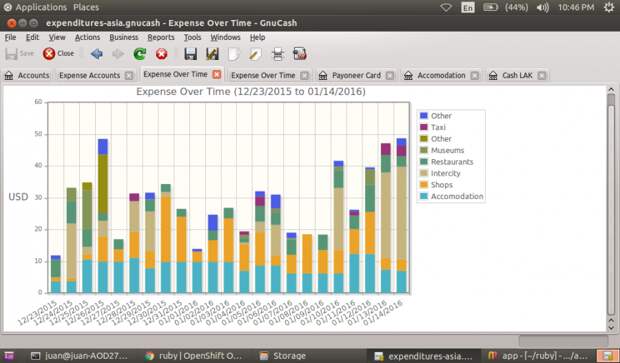Click the Museums legend label

point(448,150)
